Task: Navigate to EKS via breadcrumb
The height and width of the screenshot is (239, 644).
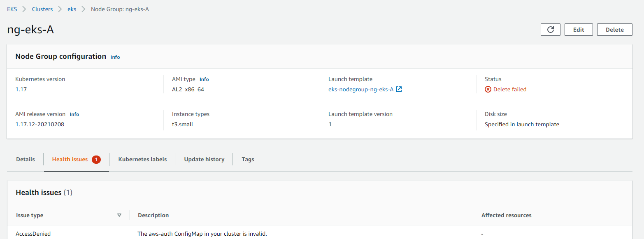Action: (12, 9)
